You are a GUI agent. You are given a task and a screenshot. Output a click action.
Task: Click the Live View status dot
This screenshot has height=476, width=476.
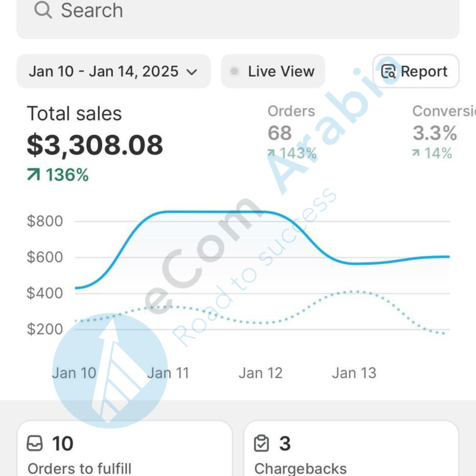tap(234, 71)
